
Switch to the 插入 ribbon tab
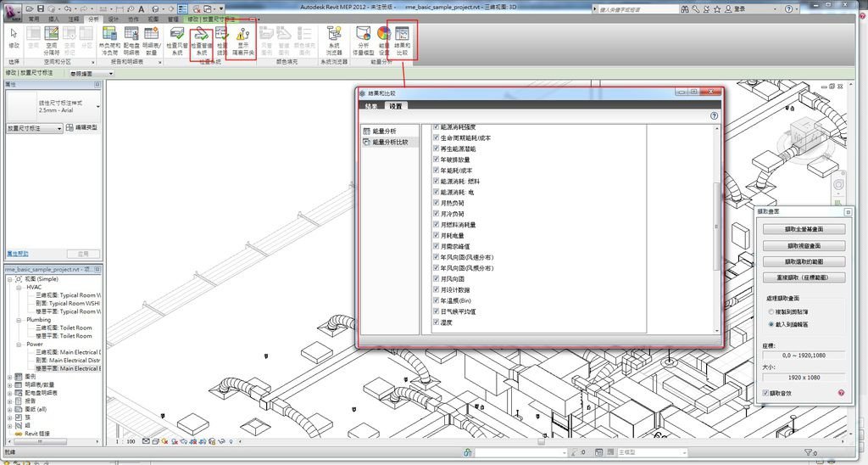click(x=53, y=20)
